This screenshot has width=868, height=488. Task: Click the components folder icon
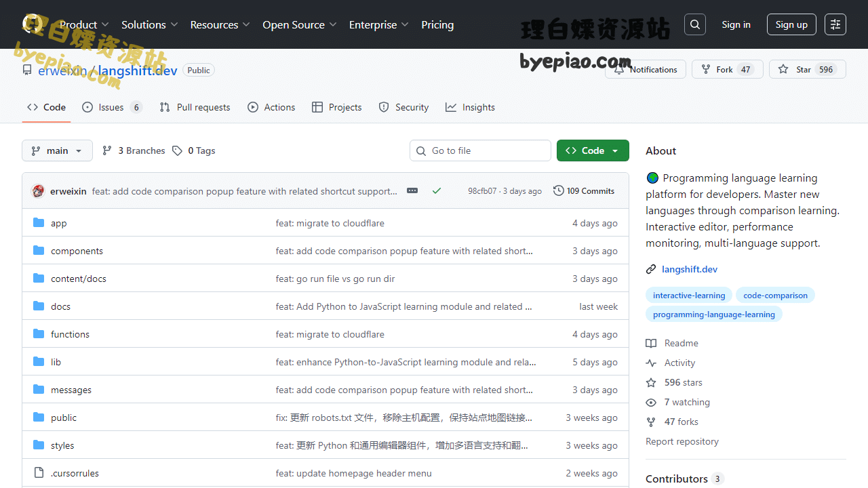39,251
